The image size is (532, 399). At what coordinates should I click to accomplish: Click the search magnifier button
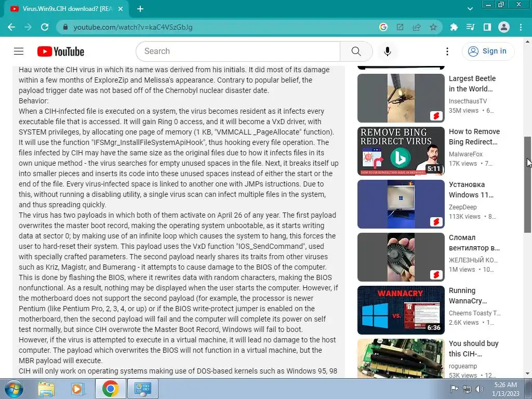click(x=356, y=51)
